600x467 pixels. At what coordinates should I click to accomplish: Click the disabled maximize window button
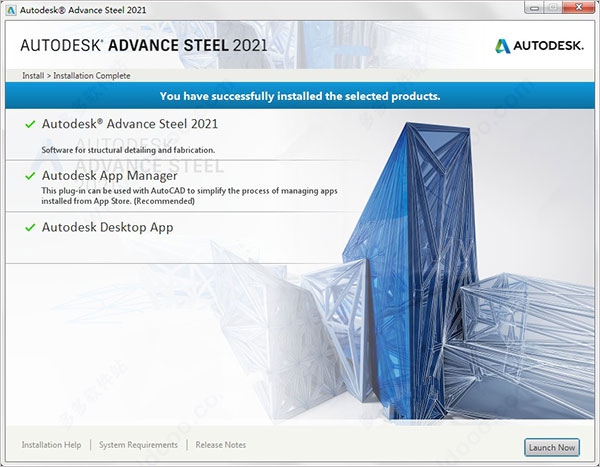pyautogui.click(x=553, y=7)
